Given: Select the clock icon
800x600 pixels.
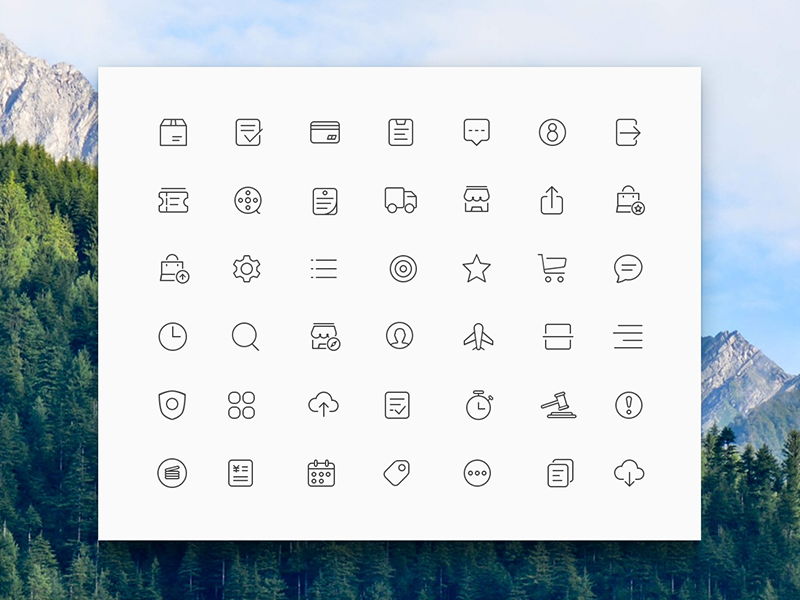Looking at the screenshot, I should point(173,337).
